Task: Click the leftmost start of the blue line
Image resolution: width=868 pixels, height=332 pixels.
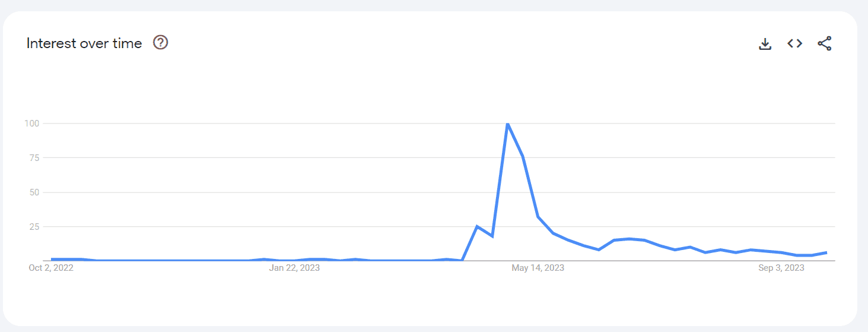Action: point(52,259)
